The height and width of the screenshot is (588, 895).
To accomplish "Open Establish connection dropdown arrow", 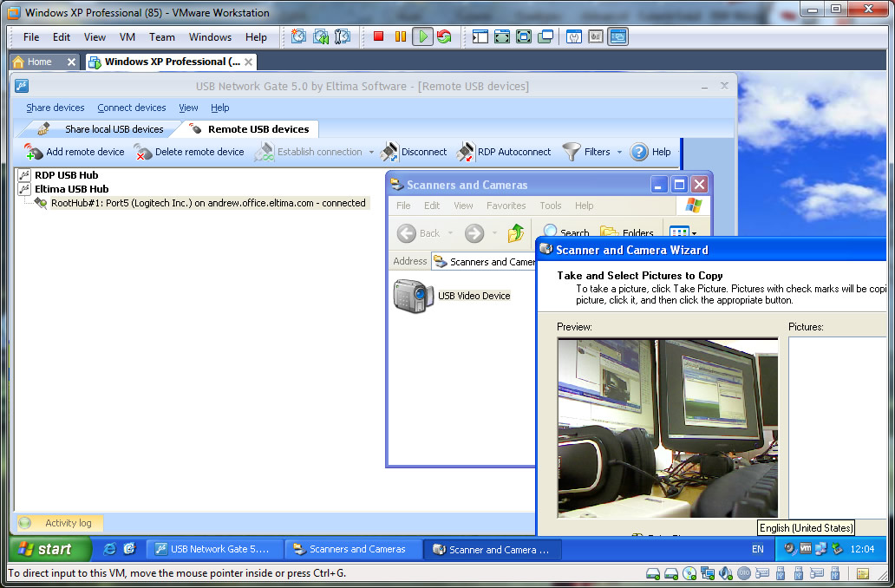I will (x=371, y=152).
